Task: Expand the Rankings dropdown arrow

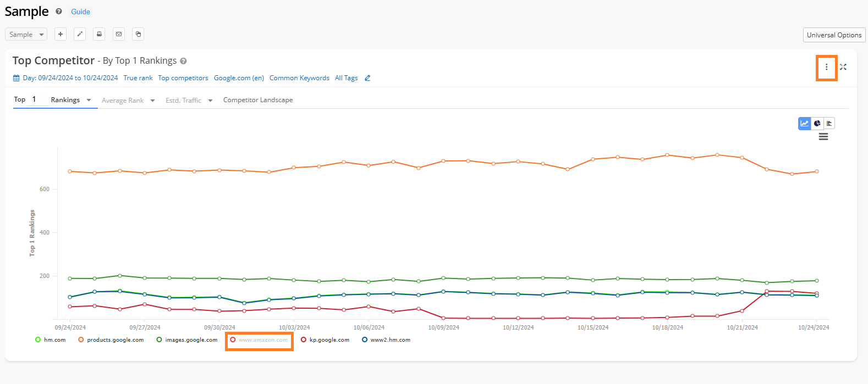Action: tap(89, 100)
